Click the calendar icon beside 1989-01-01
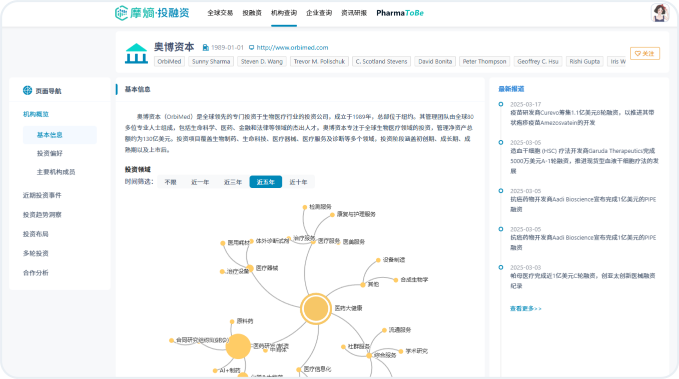The height and width of the screenshot is (379, 679). tap(206, 48)
